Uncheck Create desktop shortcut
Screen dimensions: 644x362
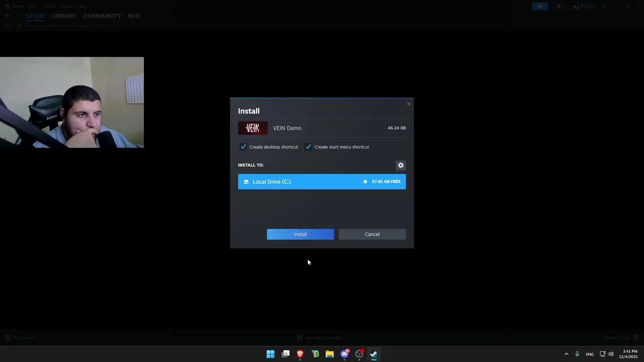(244, 147)
